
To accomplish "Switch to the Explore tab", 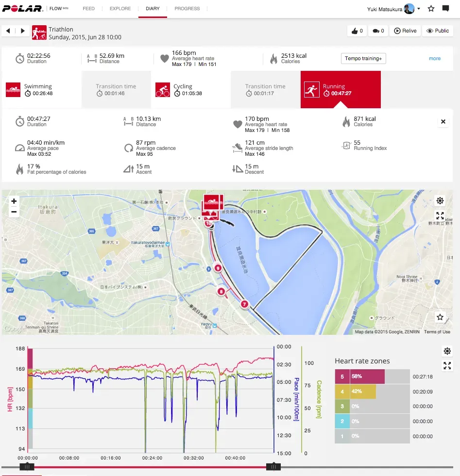I will point(120,9).
